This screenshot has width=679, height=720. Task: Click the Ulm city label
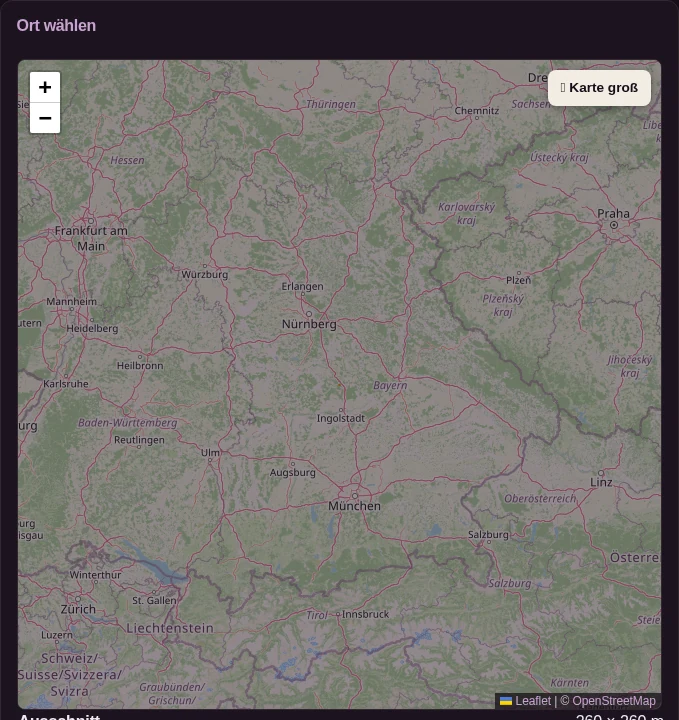click(210, 453)
